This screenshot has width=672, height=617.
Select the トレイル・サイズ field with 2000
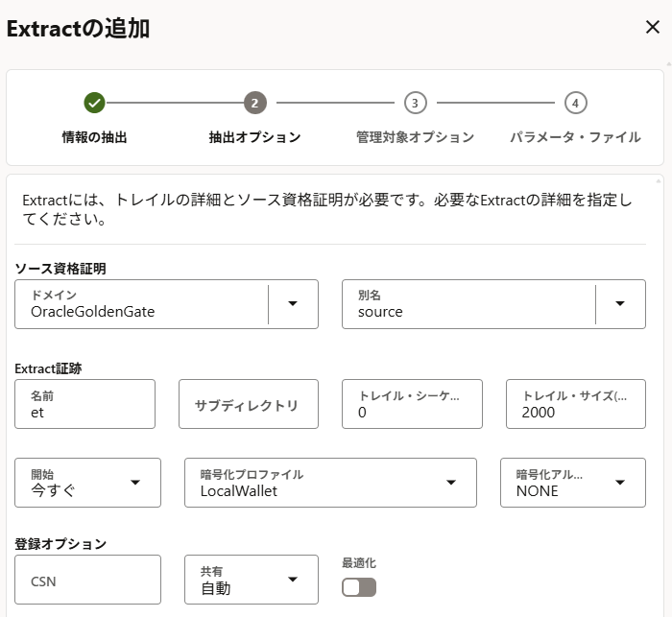(575, 404)
